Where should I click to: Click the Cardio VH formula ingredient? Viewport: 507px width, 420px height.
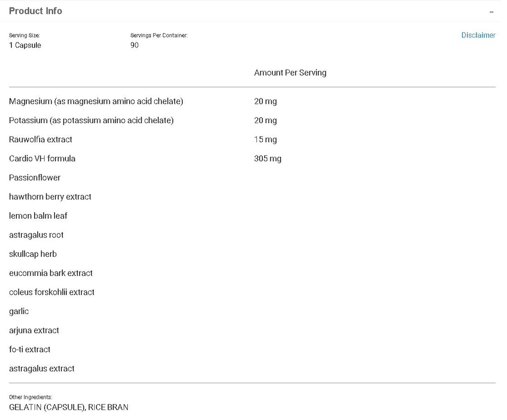pos(42,159)
